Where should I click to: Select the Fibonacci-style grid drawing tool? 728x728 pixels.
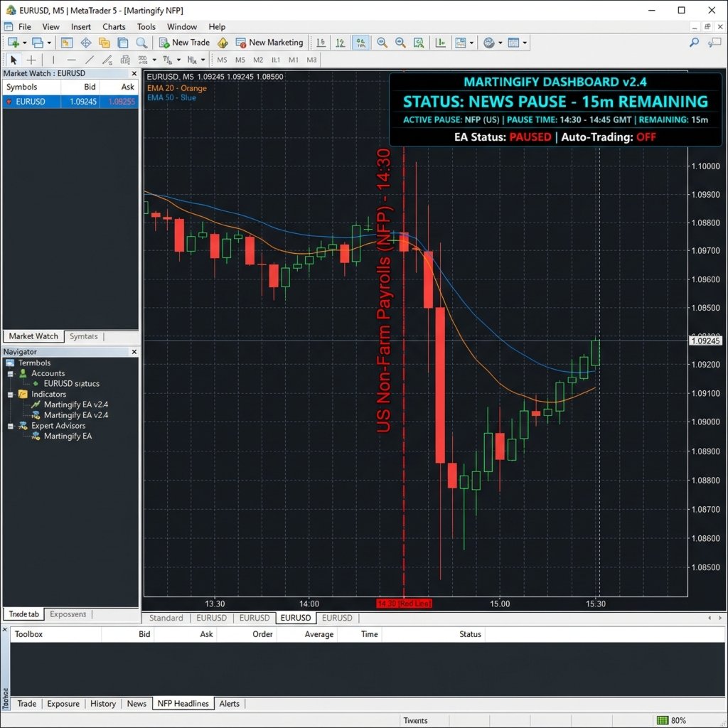pos(125,60)
